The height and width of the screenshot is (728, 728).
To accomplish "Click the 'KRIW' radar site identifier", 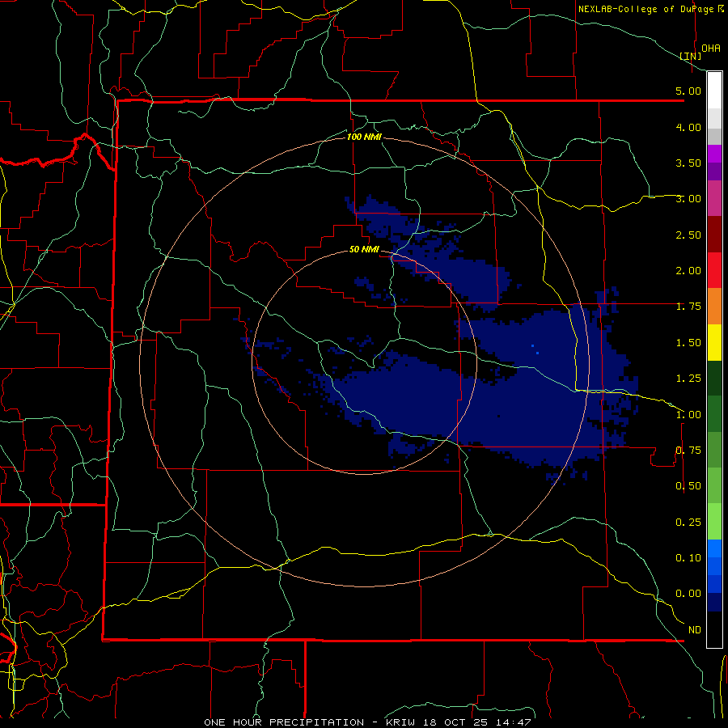I will pyautogui.click(x=400, y=722).
